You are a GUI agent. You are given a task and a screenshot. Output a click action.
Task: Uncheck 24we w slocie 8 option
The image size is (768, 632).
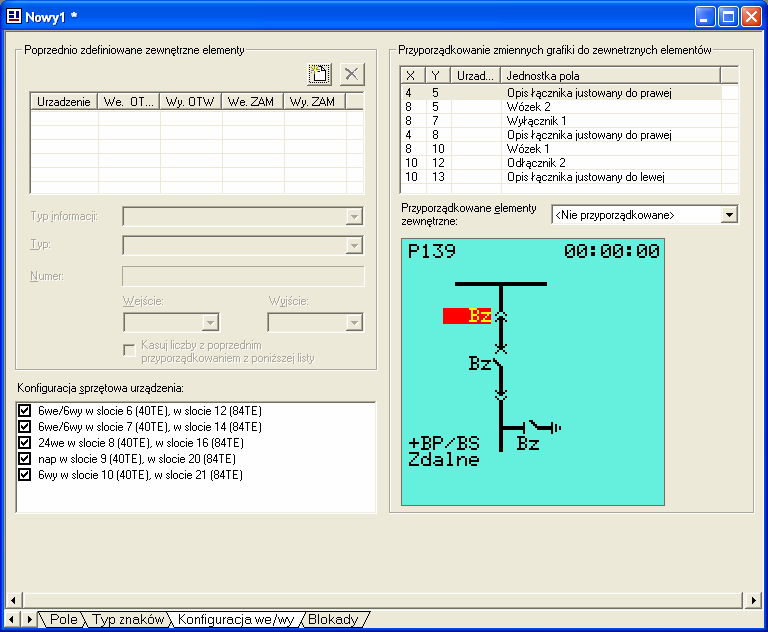click(24, 443)
